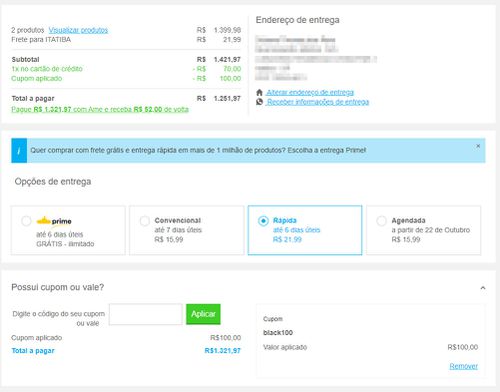
Task: Click the house icon beside Alterar endereço
Action: pos(259,92)
